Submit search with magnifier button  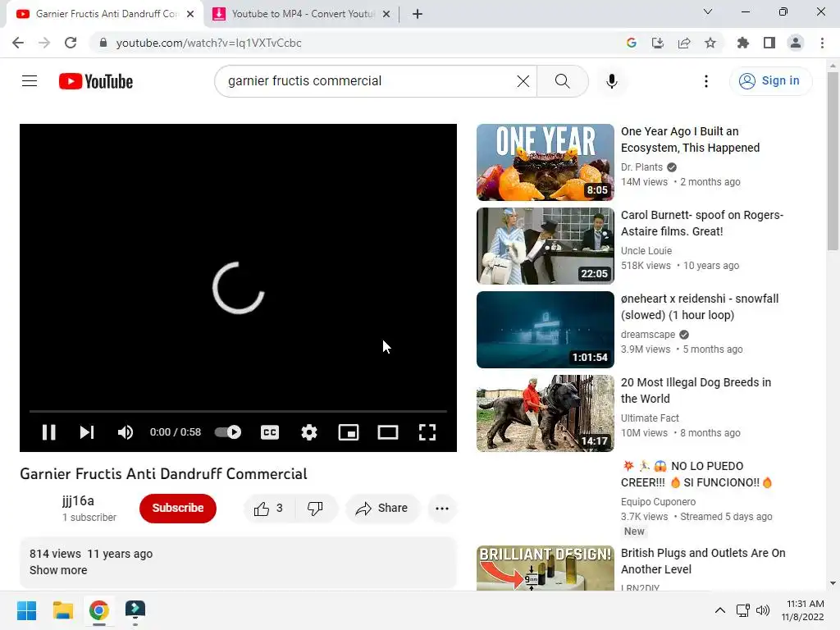tap(563, 81)
